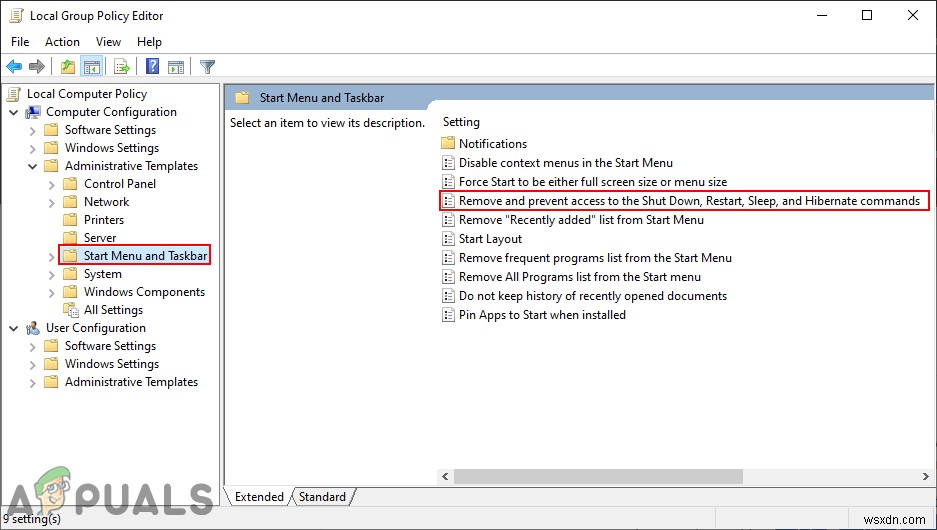Collapse the User Configuration node
937x530 pixels.
click(x=14, y=329)
